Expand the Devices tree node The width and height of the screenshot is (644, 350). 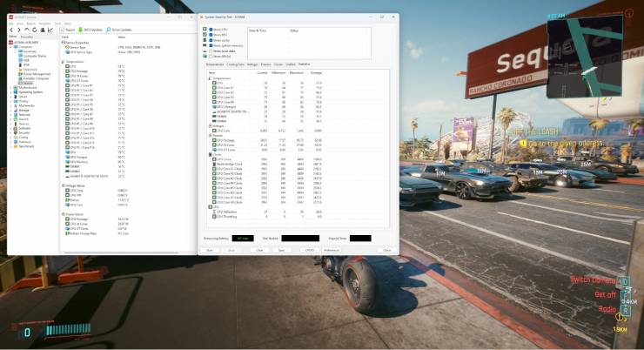tap(10, 124)
